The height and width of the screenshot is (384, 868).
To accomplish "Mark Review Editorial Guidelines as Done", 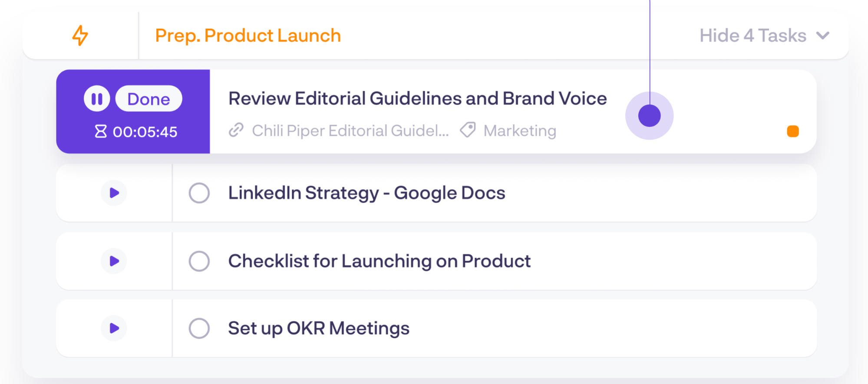I will click(149, 99).
